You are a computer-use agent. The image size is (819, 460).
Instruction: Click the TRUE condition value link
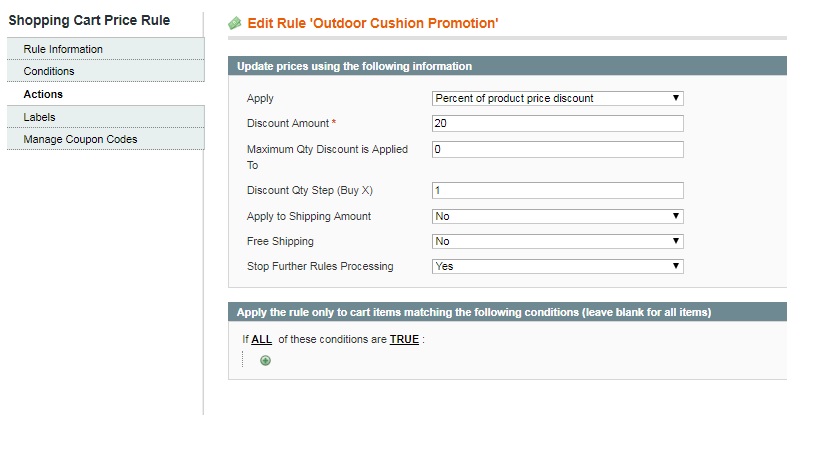(404, 339)
